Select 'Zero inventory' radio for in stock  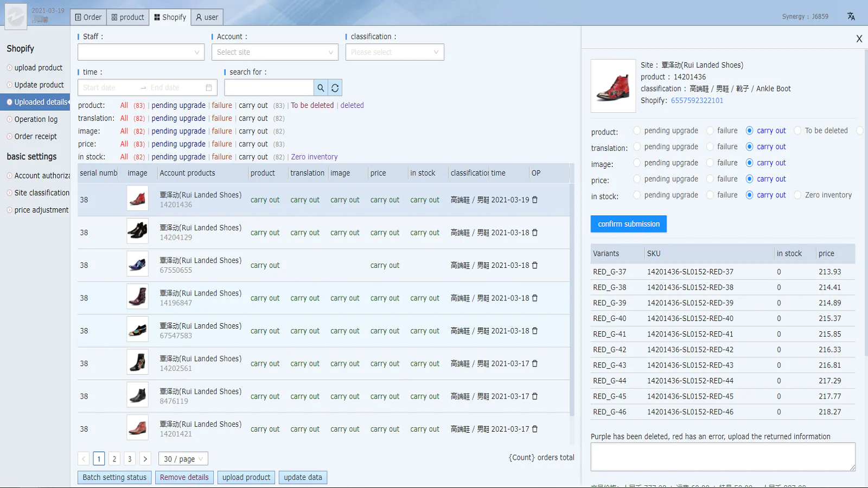tap(797, 195)
